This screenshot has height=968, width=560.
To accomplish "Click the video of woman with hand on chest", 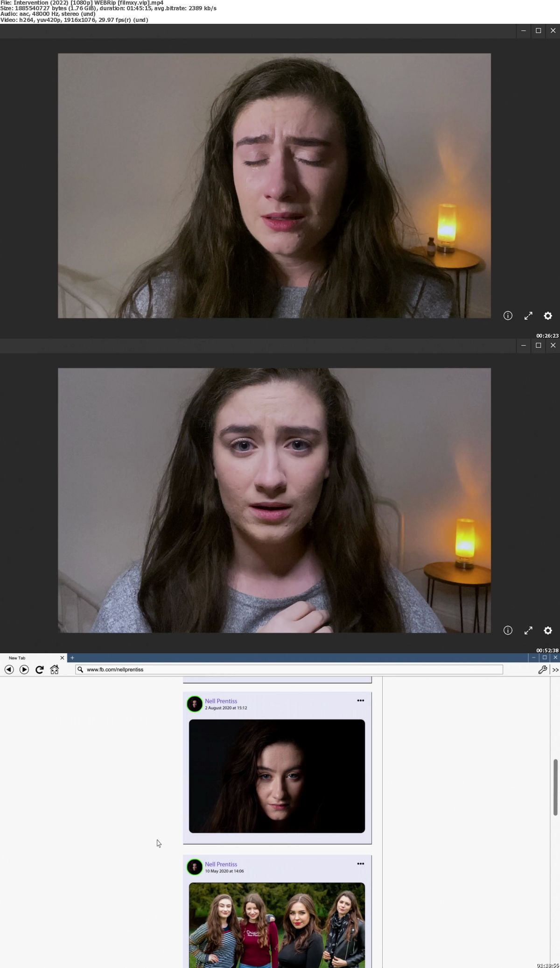I will coord(274,501).
